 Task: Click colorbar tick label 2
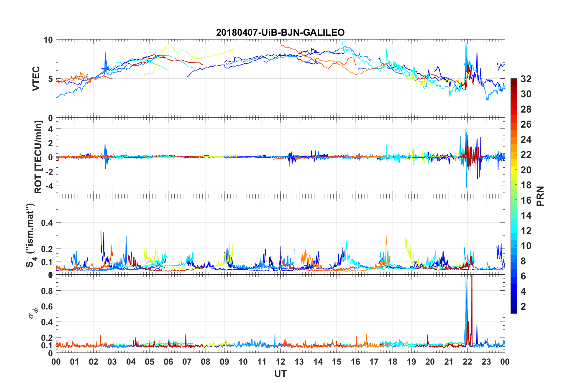[523, 307]
